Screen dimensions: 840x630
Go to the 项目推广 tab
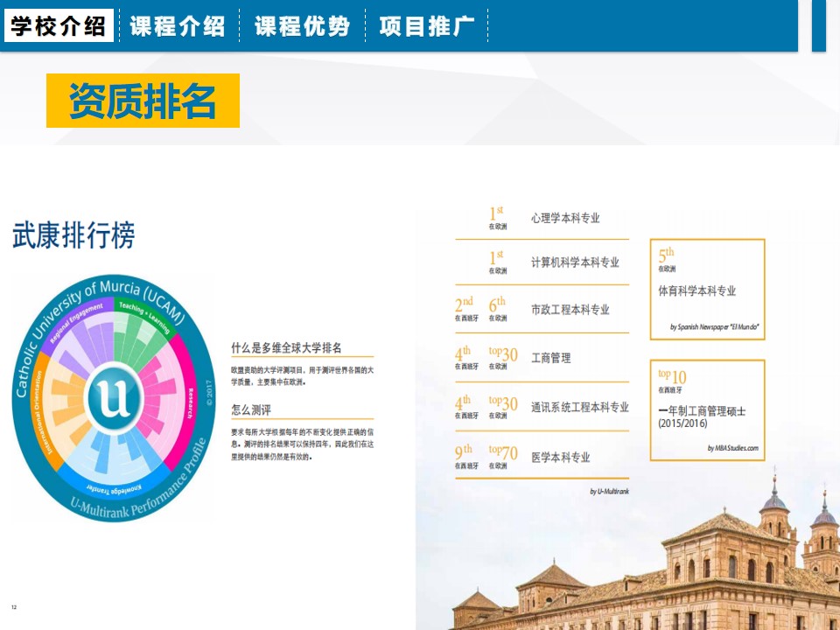(x=427, y=25)
